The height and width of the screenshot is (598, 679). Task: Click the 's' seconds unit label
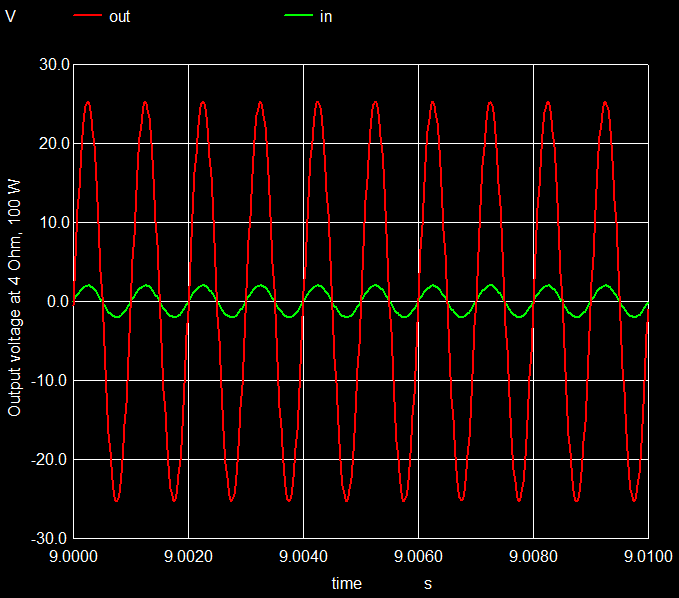[428, 584]
